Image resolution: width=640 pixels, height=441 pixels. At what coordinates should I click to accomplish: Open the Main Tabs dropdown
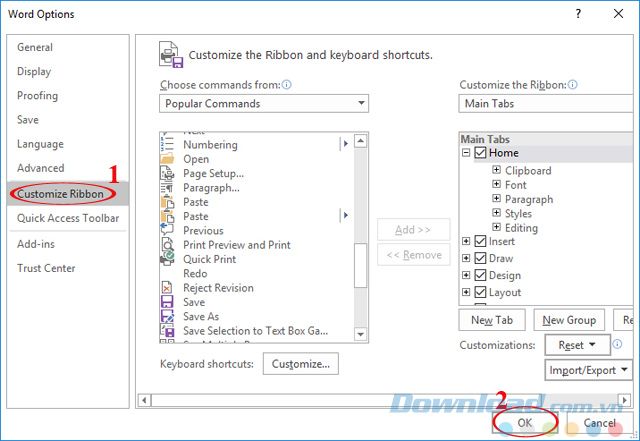547,103
